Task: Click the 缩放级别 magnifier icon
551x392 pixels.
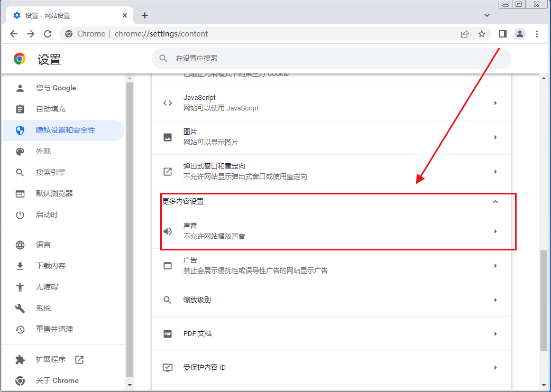Action: tap(168, 300)
